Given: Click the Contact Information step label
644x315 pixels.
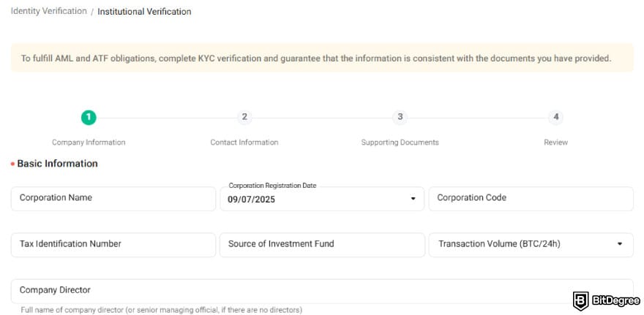Looking at the screenshot, I should [244, 143].
